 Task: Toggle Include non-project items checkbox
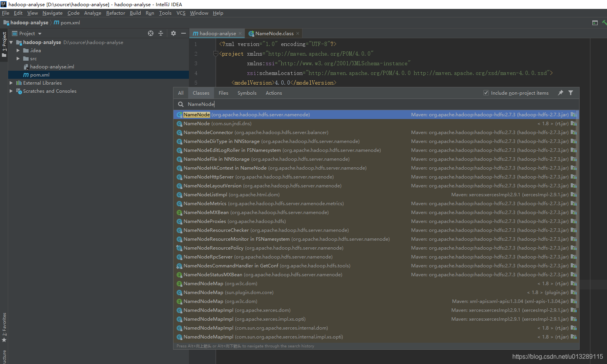coord(486,93)
